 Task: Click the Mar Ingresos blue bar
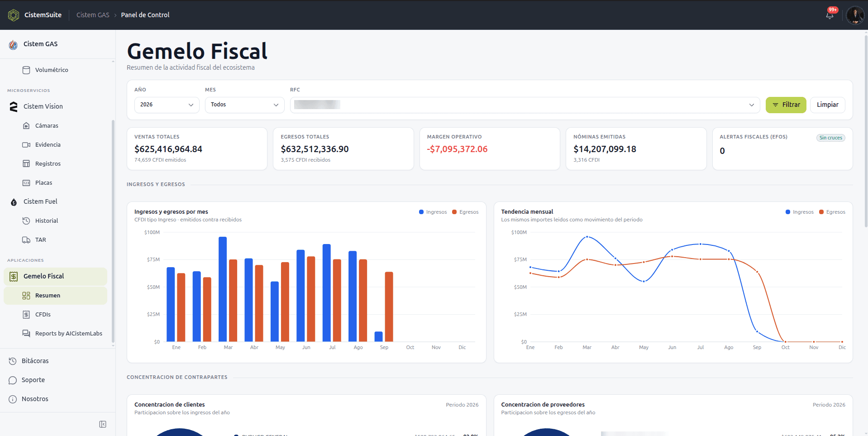(223, 289)
